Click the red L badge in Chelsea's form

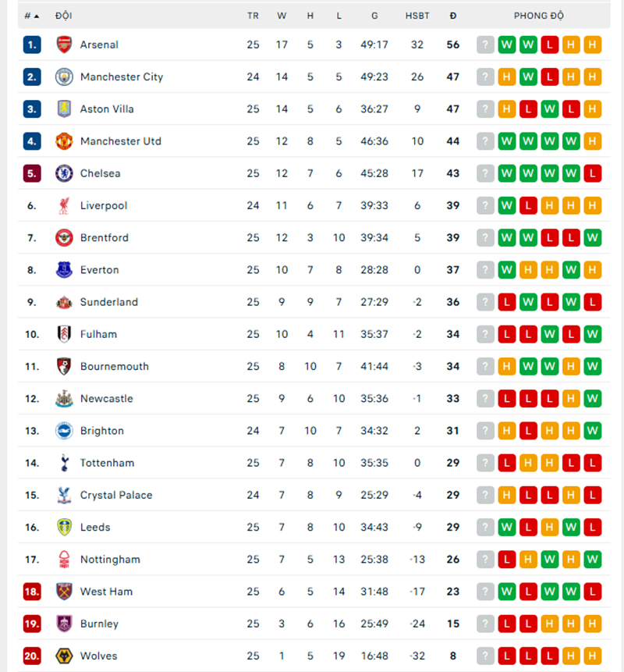[593, 173]
